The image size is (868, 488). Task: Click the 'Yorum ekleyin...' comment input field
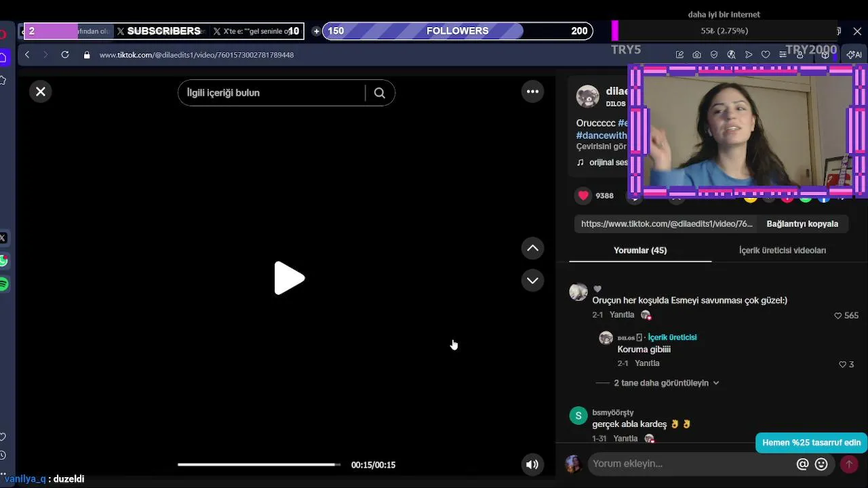coord(690,464)
